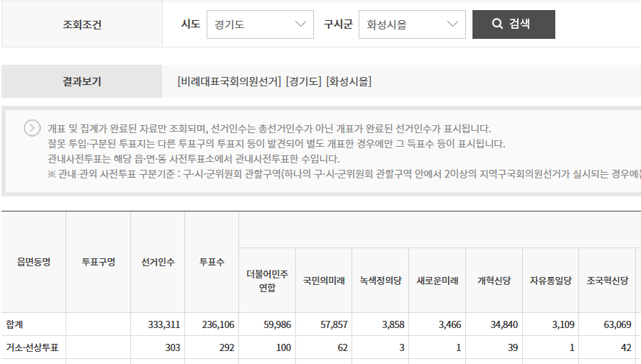Click the 개혁신당 party column header

tap(494, 281)
